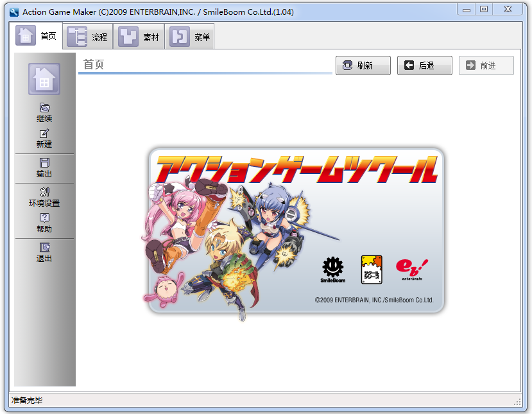Viewport: 532px width, 414px height.
Task: Switch to the 流程 (Flow) tab
Action: [x=88, y=37]
